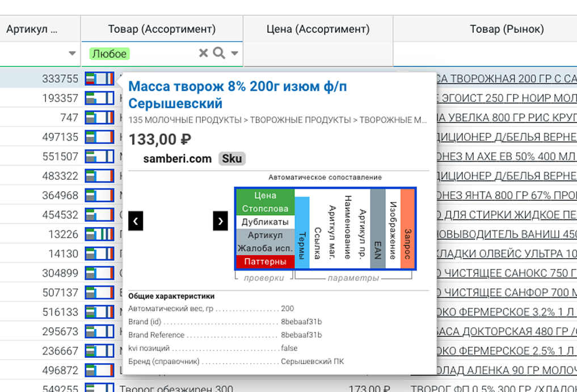This screenshot has height=392, width=577.
Task: Open the Артикул column filter dropdown
Action: tap(72, 54)
